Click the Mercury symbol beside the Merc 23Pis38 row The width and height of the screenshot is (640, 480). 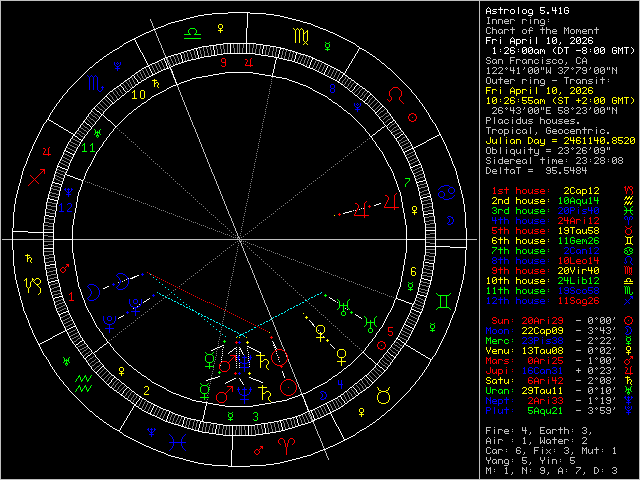(x=629, y=341)
